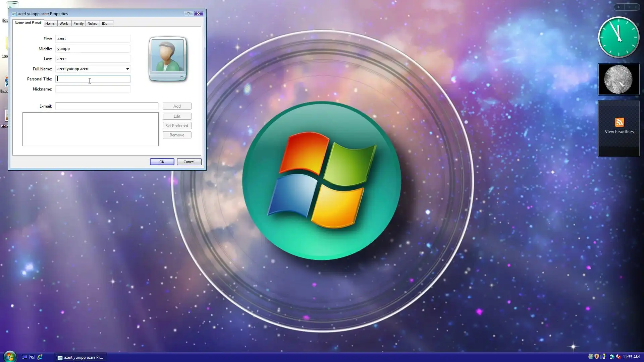Image resolution: width=644 pixels, height=362 pixels.
Task: Open the contact picture dropdown arrow
Action: 182,77
